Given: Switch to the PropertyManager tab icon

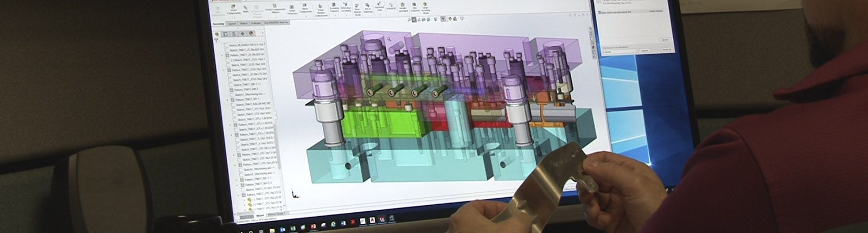Looking at the screenshot, I should tap(226, 34).
